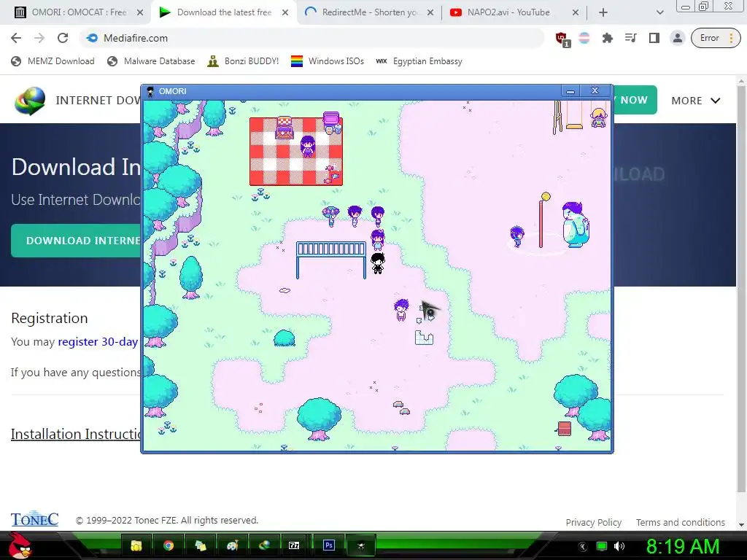Click the trans flag extension icon

pos(584,38)
